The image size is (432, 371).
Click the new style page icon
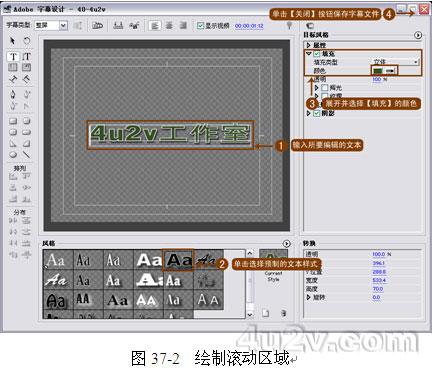[266, 313]
